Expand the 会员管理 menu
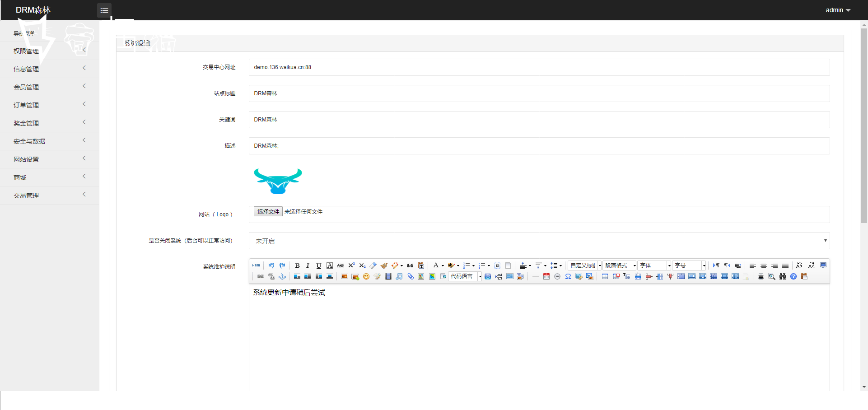The image size is (868, 410). 49,87
